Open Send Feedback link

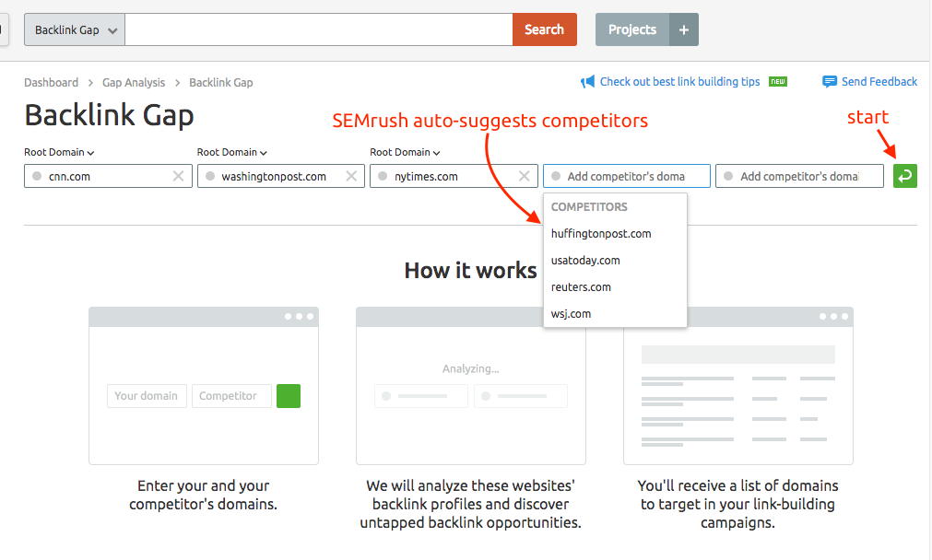[x=879, y=82]
